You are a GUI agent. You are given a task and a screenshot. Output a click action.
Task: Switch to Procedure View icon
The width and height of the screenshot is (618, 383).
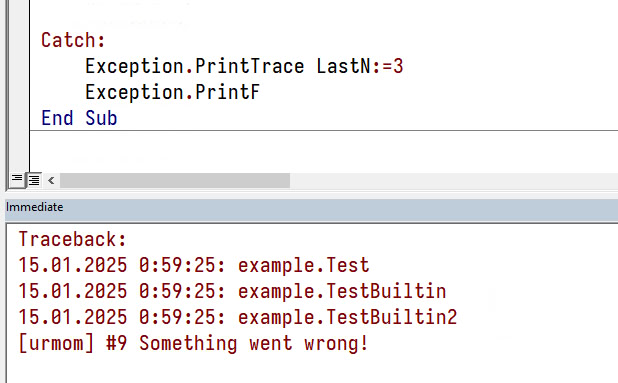[17, 180]
